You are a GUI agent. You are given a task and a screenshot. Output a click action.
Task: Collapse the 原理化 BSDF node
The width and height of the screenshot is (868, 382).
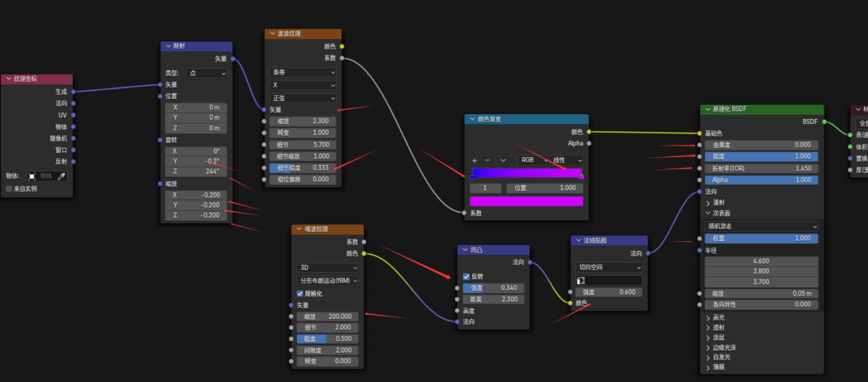(x=708, y=109)
